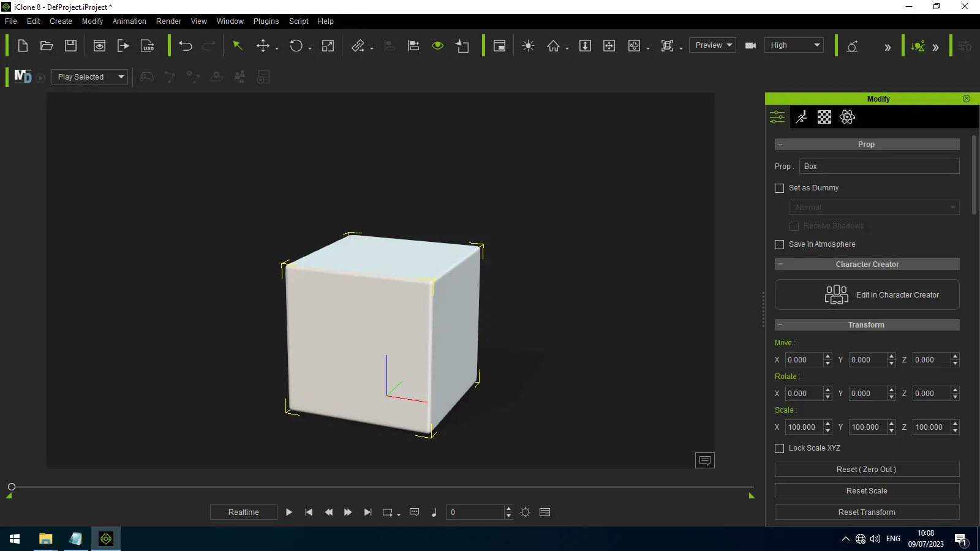The height and width of the screenshot is (551, 980).
Task: Open the Animation menu
Action: [129, 21]
